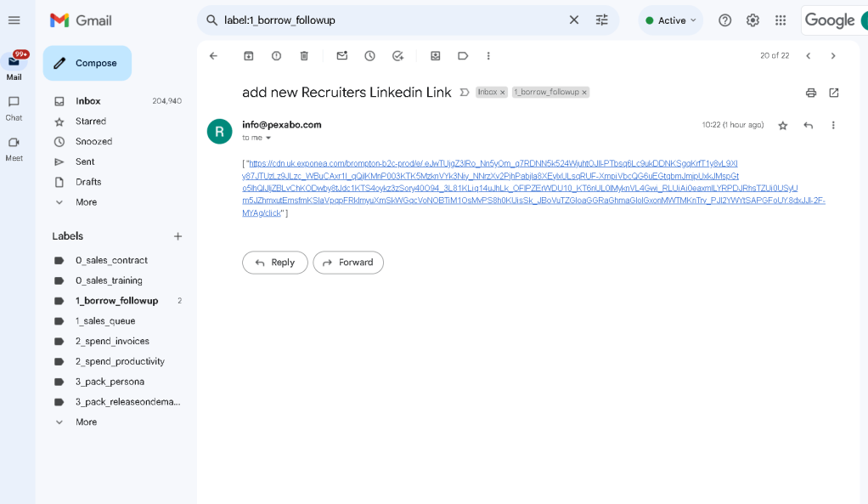Click the Gmail logo
The width and height of the screenshot is (868, 504).
pos(81,20)
